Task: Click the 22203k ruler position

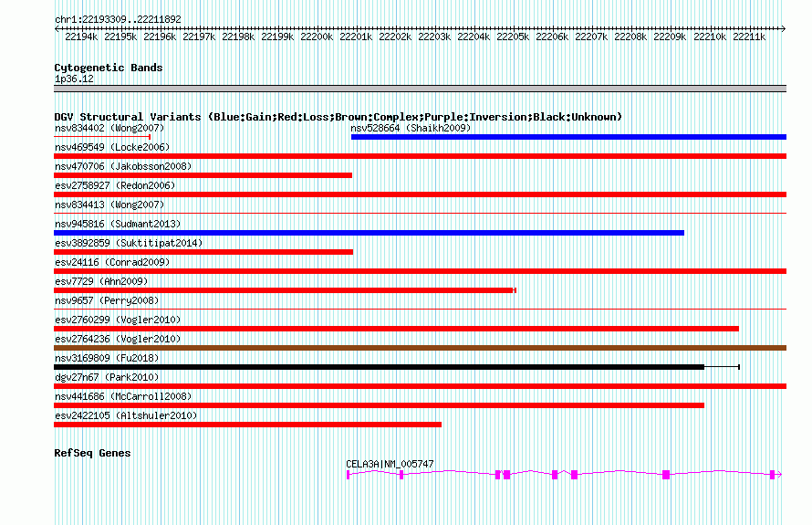Action: click(x=434, y=37)
